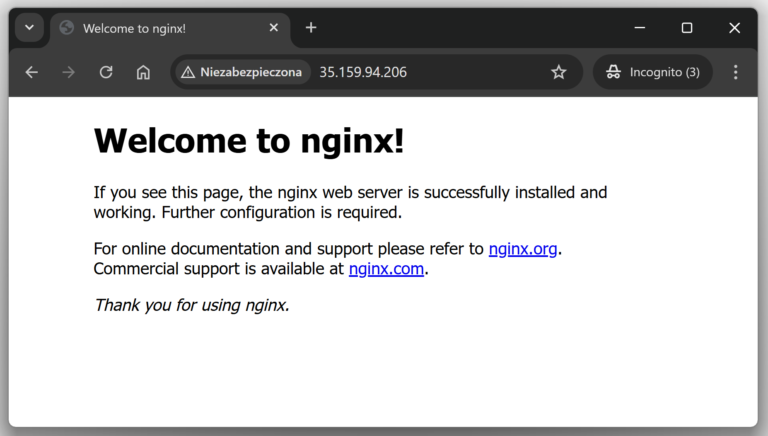Click the Welcome to nginx! heading

tap(249, 141)
